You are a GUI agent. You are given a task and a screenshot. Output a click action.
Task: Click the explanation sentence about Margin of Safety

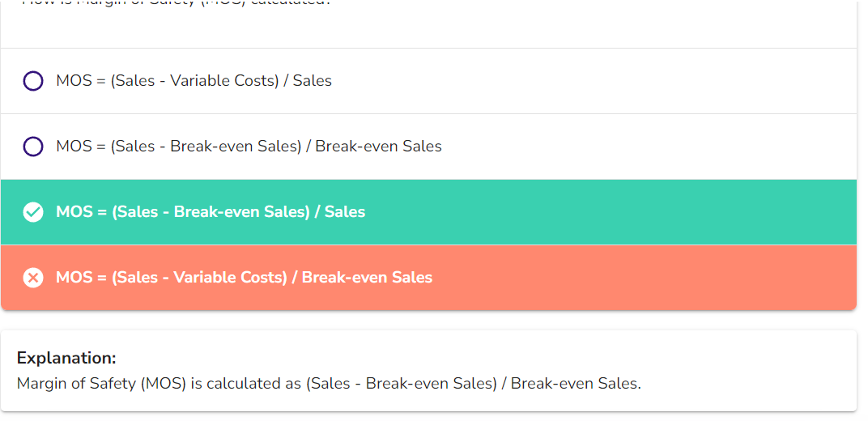point(329,383)
